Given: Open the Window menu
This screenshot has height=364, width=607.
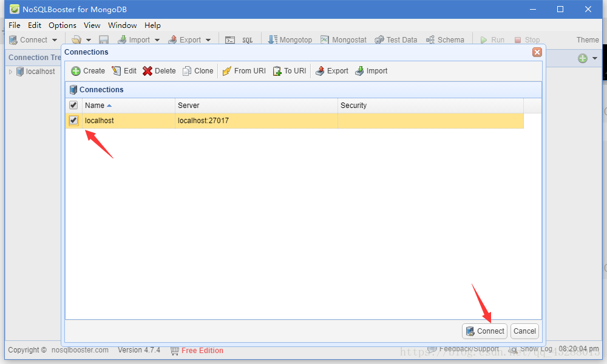Looking at the screenshot, I should (x=123, y=25).
